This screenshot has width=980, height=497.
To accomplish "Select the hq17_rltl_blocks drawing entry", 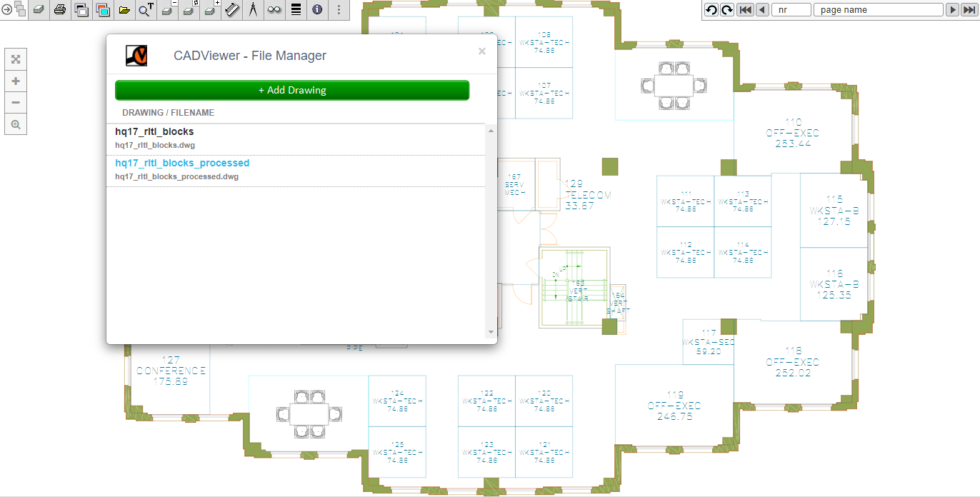I will pos(154,132).
